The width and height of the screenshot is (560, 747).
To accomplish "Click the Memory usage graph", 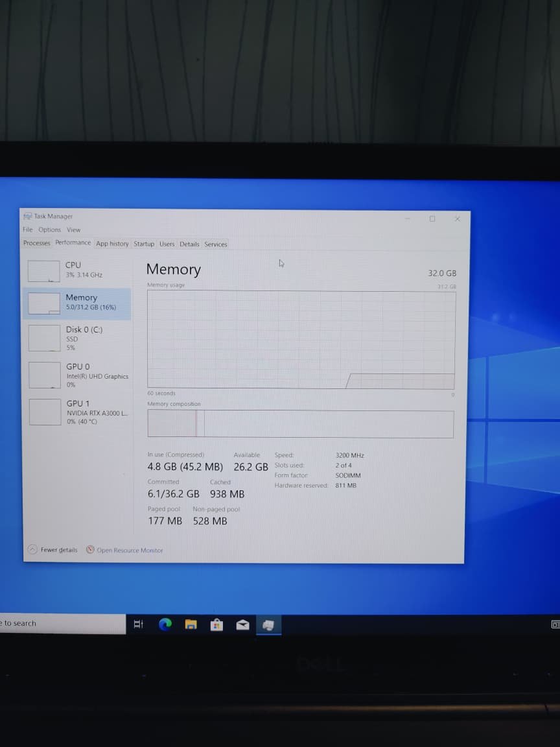I will (301, 340).
